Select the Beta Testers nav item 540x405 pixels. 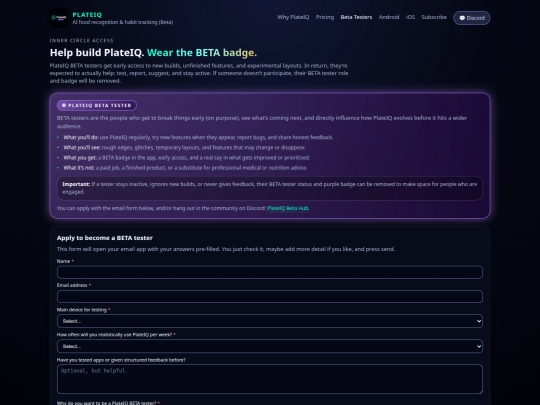click(356, 17)
